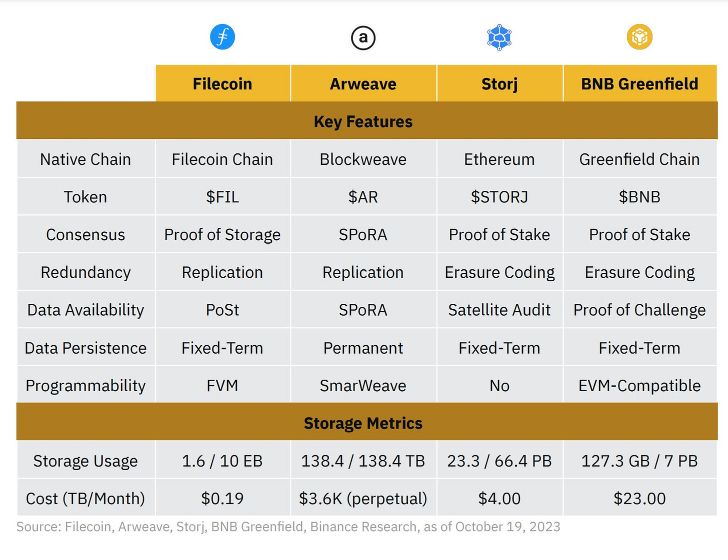Viewport: 728px width, 560px height.
Task: Select the Data Availability row label
Action: click(x=86, y=310)
